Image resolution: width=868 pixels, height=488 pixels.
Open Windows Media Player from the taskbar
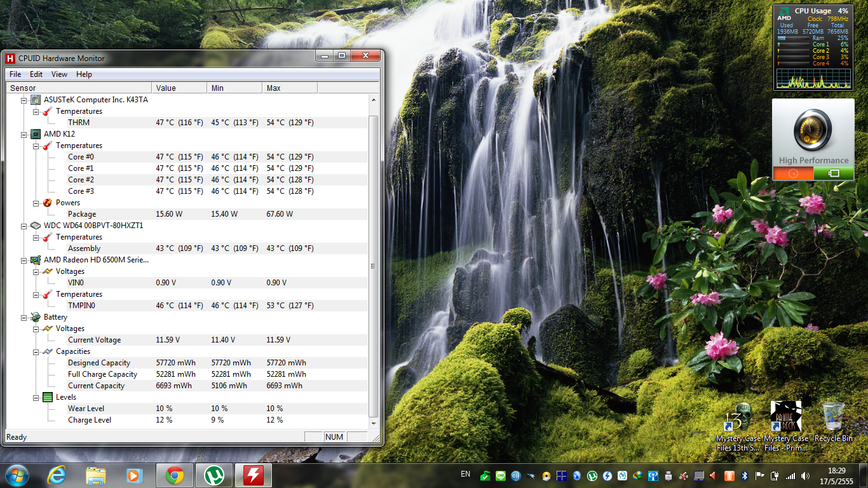[135, 475]
